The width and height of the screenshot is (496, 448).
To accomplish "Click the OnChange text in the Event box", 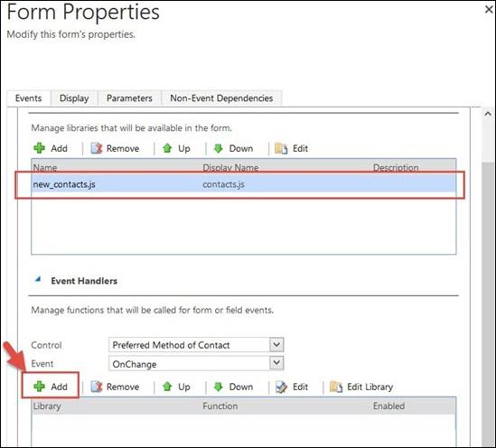I will tap(135, 364).
